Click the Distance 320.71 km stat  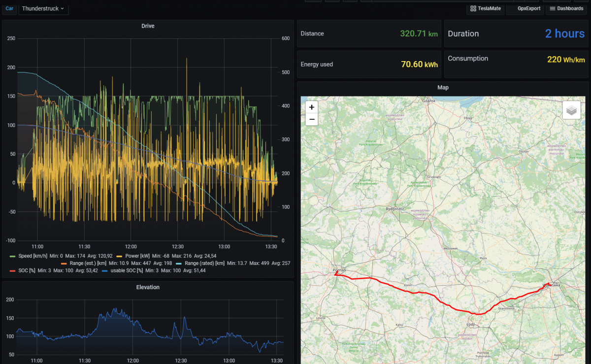[369, 33]
